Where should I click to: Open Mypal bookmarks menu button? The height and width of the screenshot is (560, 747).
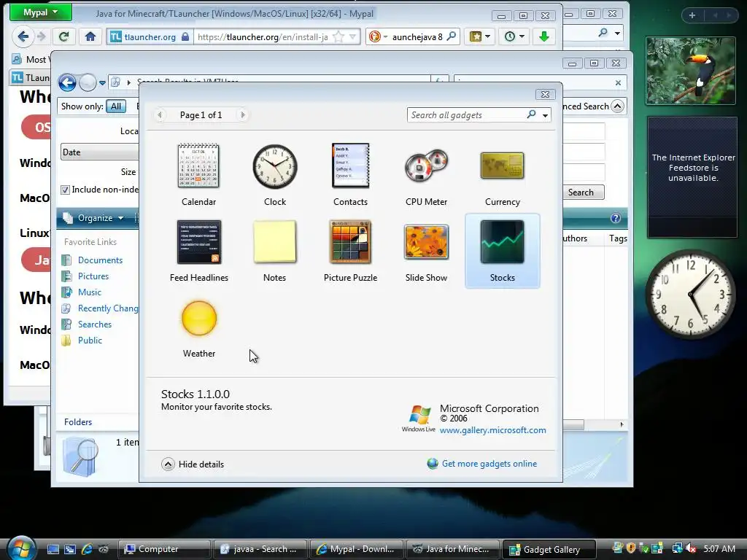point(479,36)
